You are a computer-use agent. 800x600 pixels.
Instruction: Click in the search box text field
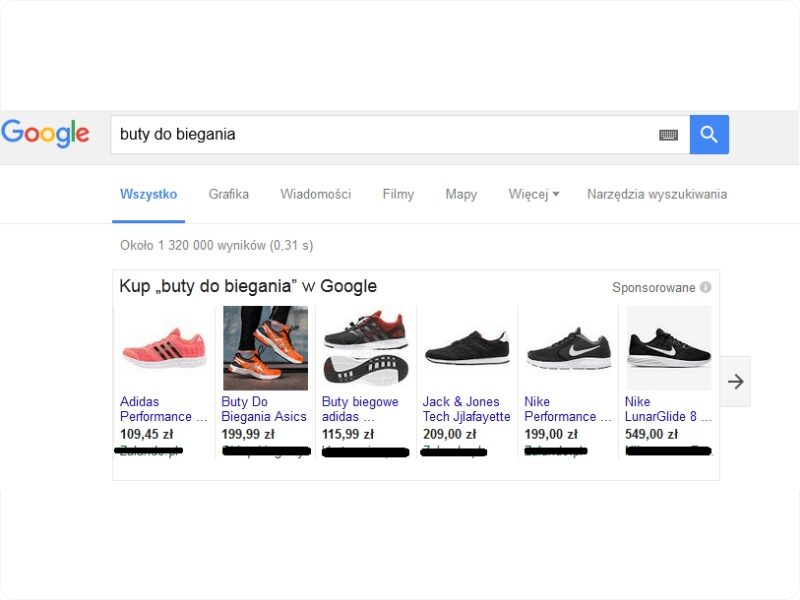coord(380,134)
